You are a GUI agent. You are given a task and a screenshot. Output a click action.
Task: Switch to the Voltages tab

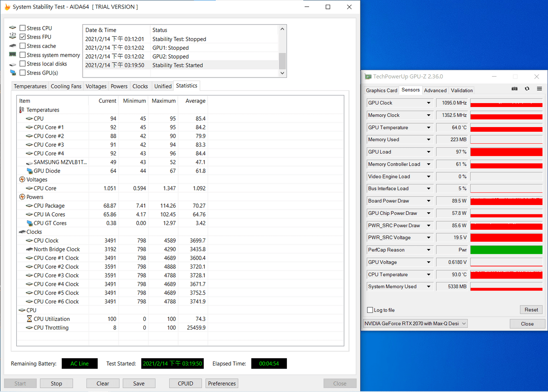96,86
